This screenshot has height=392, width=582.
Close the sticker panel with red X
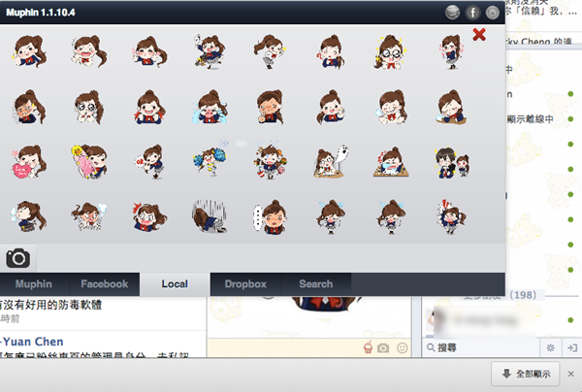[479, 35]
